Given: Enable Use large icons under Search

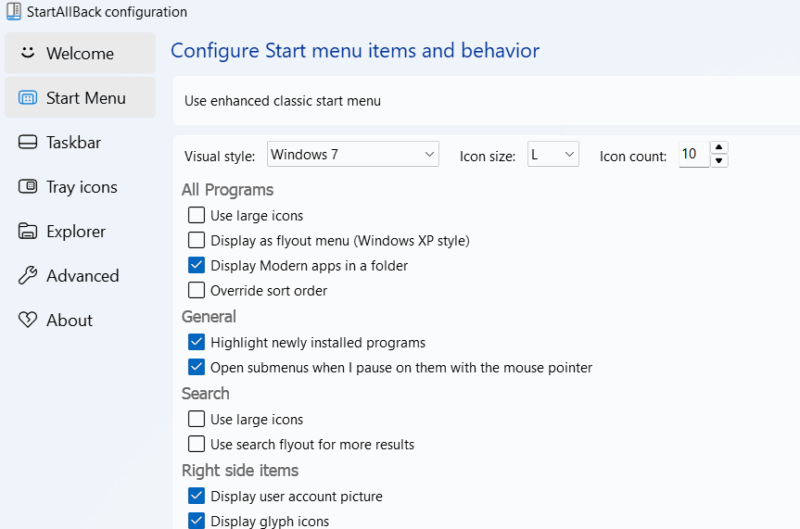Looking at the screenshot, I should (x=196, y=419).
